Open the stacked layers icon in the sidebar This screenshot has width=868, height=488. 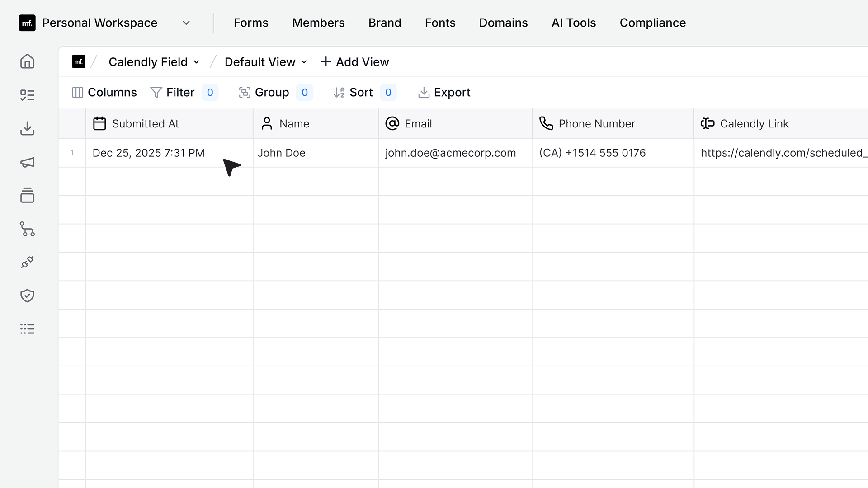click(x=27, y=195)
